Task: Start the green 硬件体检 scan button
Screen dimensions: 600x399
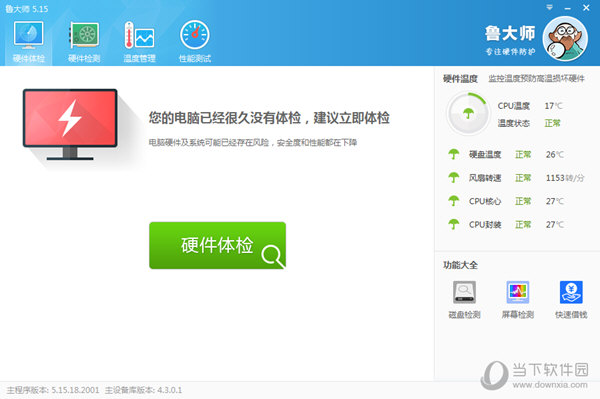Action: 217,245
